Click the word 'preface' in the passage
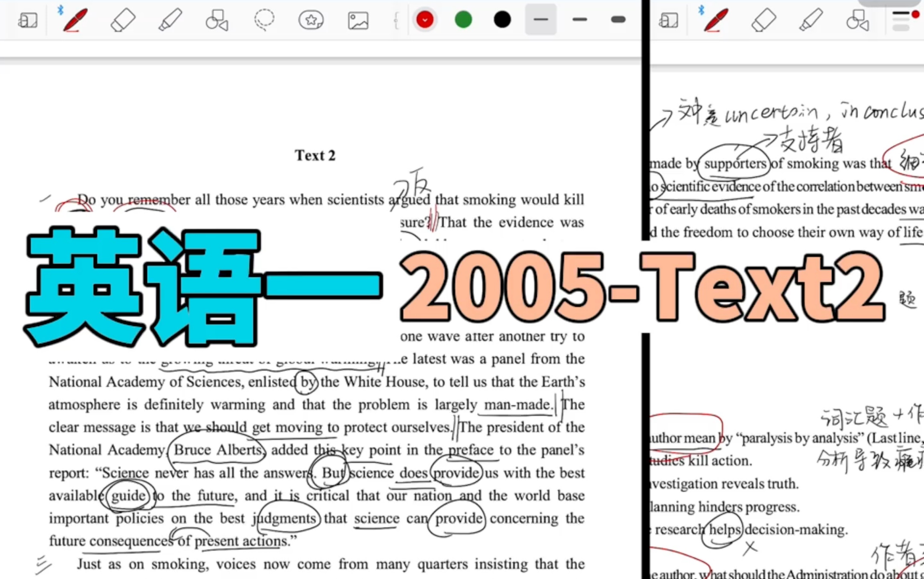924x579 pixels. 471,450
